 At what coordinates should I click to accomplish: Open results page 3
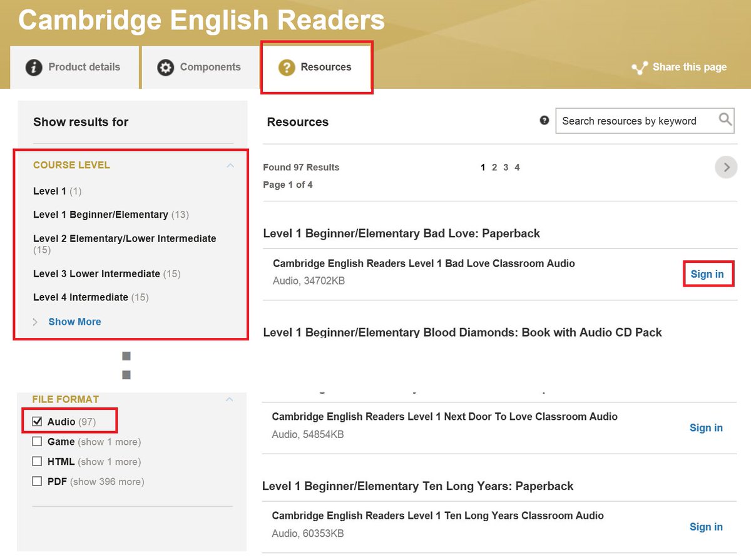click(506, 167)
